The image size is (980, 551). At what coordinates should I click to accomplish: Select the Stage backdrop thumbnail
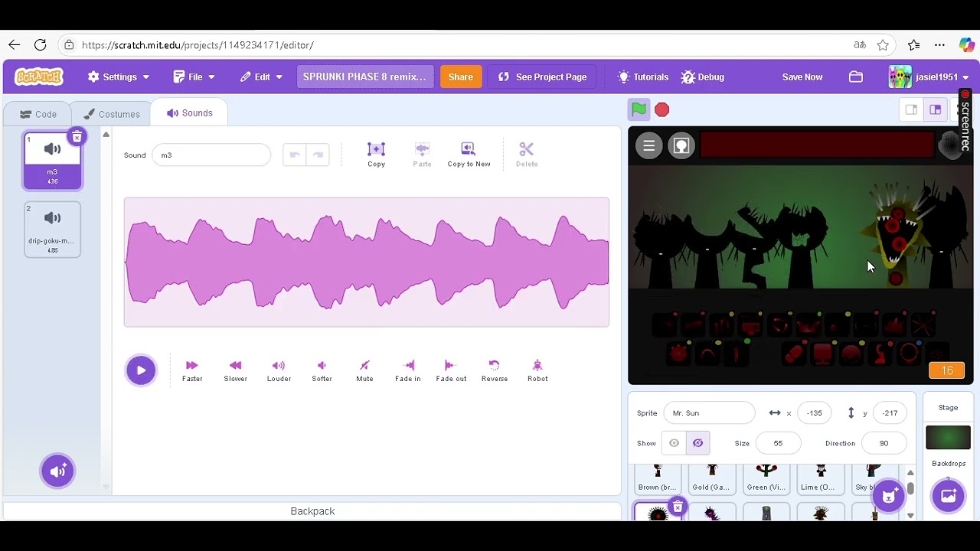[x=948, y=438]
